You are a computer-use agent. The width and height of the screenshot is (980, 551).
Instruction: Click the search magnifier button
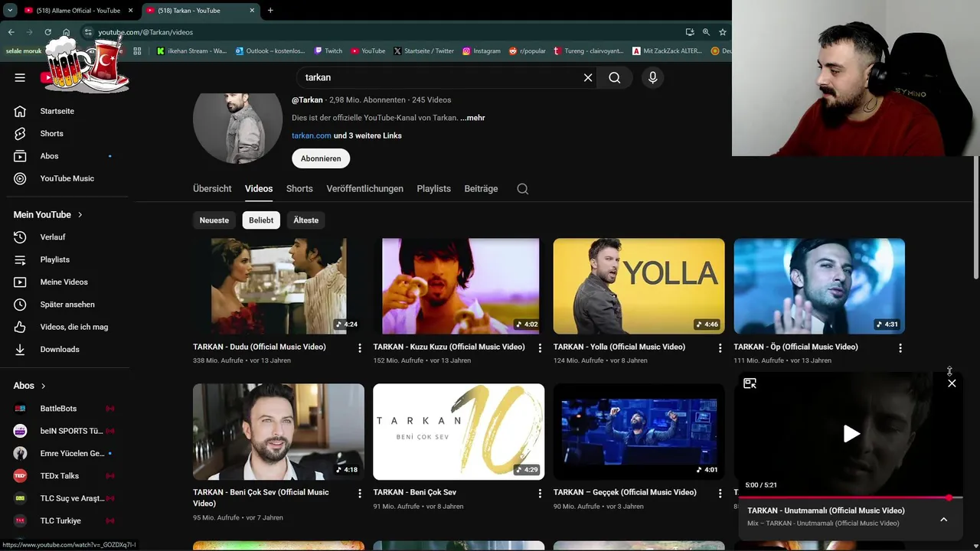click(615, 77)
